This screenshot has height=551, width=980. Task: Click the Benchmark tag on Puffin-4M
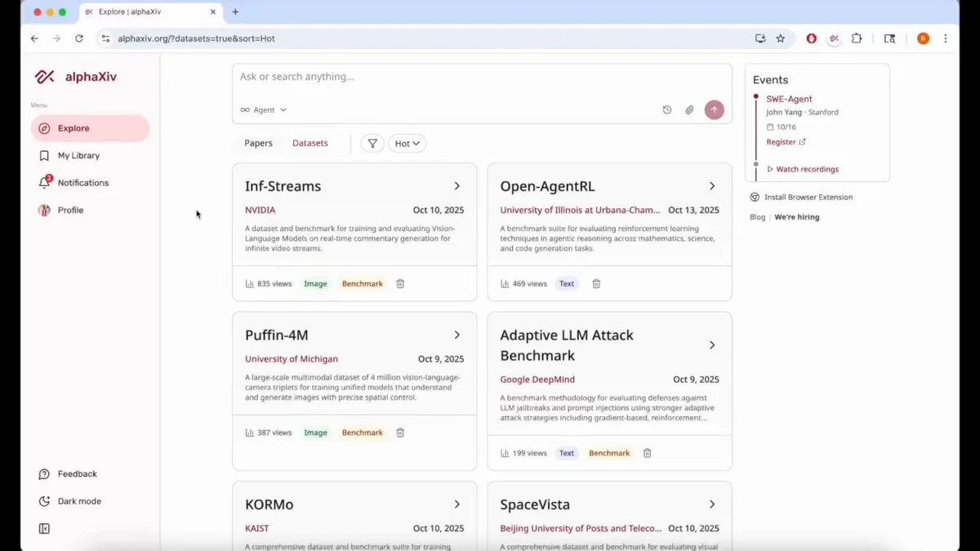point(362,433)
